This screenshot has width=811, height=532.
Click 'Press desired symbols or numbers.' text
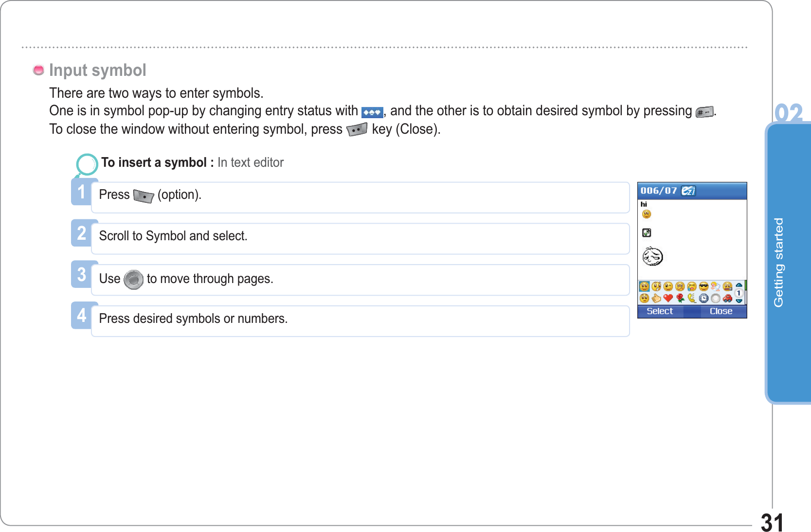point(193,319)
